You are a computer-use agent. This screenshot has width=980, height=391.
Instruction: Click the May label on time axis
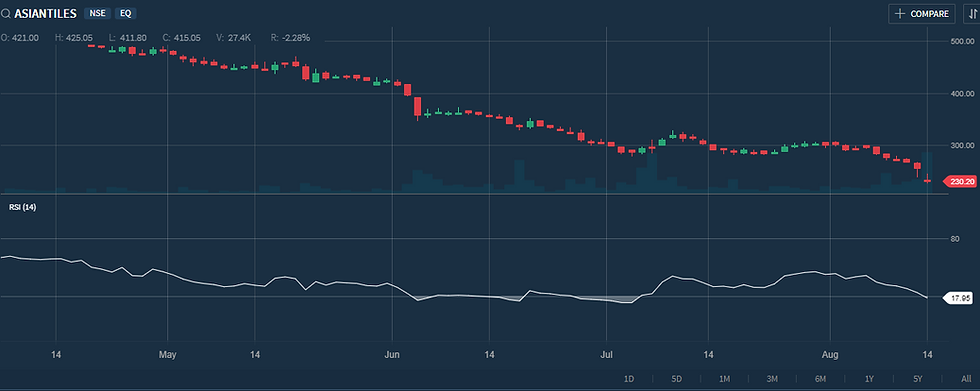click(168, 355)
